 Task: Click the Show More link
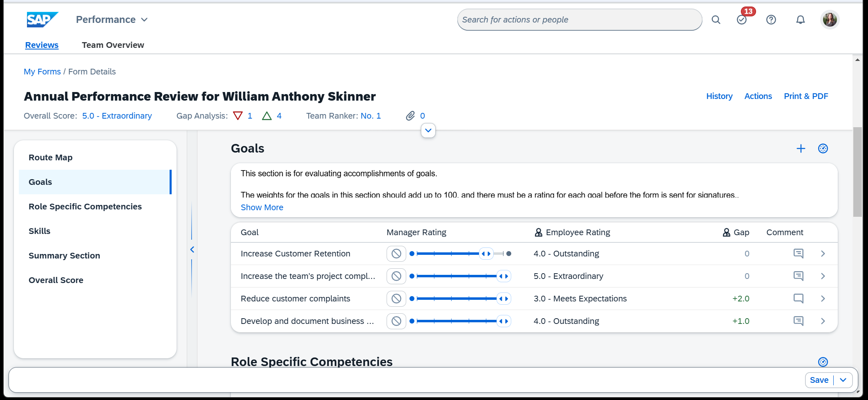coord(262,207)
